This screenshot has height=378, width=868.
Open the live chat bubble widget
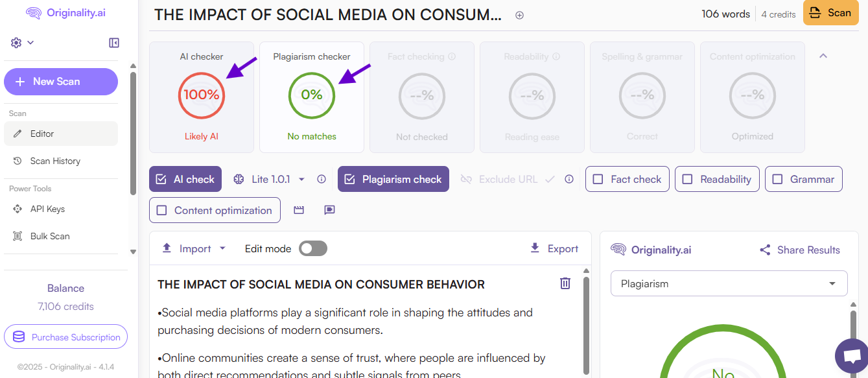(x=852, y=356)
